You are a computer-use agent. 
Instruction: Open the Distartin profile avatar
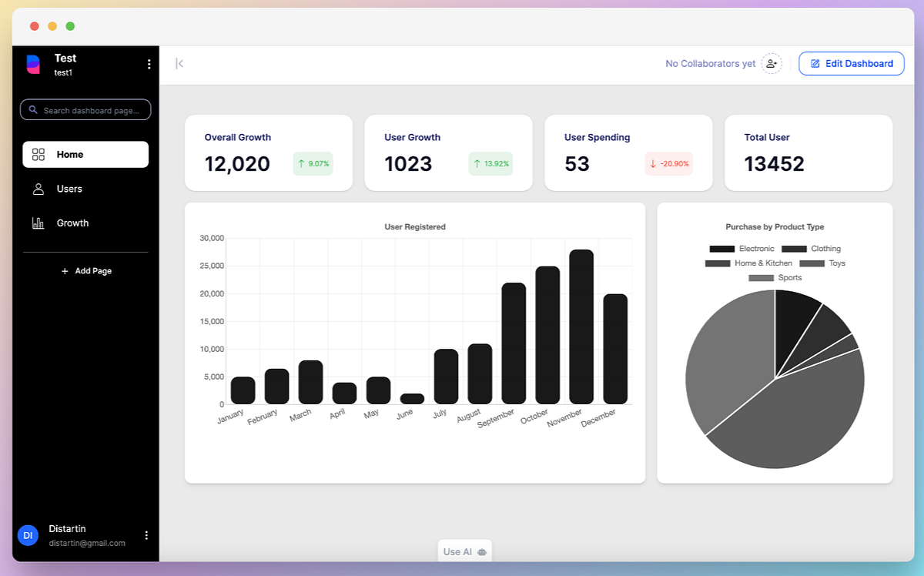(x=28, y=534)
